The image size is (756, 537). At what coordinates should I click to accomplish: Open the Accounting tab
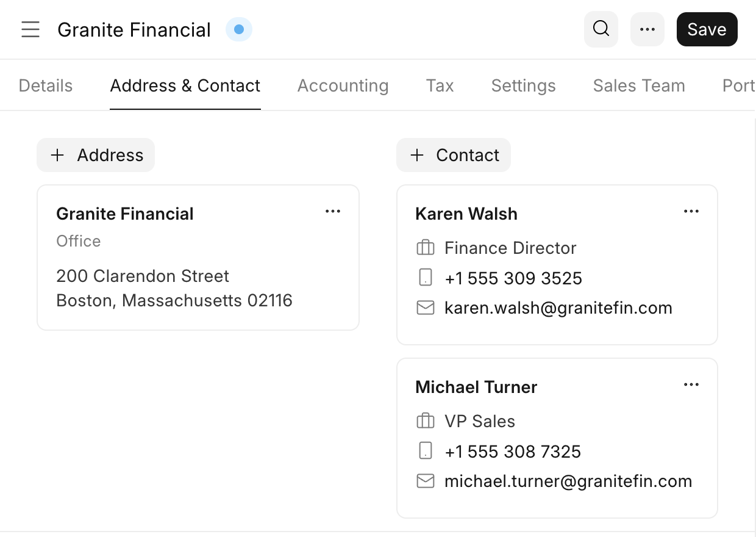343,85
